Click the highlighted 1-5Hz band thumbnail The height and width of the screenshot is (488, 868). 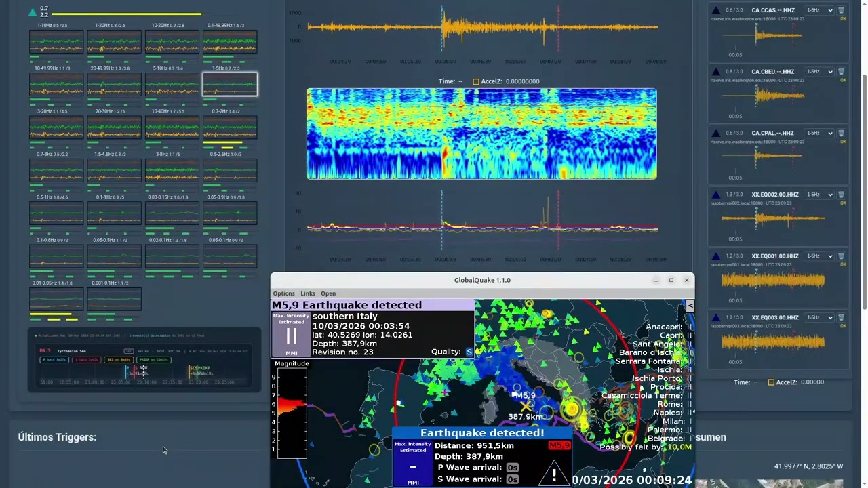pyautogui.click(x=230, y=85)
